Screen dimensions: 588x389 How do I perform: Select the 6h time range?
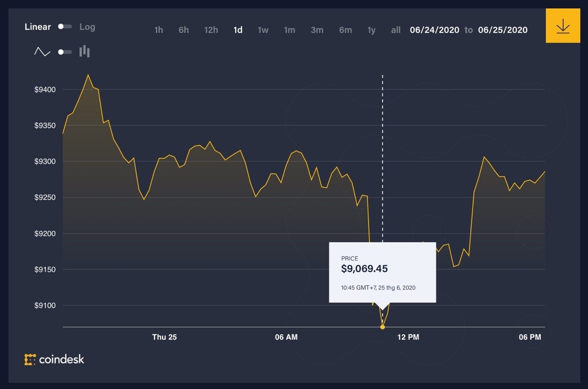point(184,30)
